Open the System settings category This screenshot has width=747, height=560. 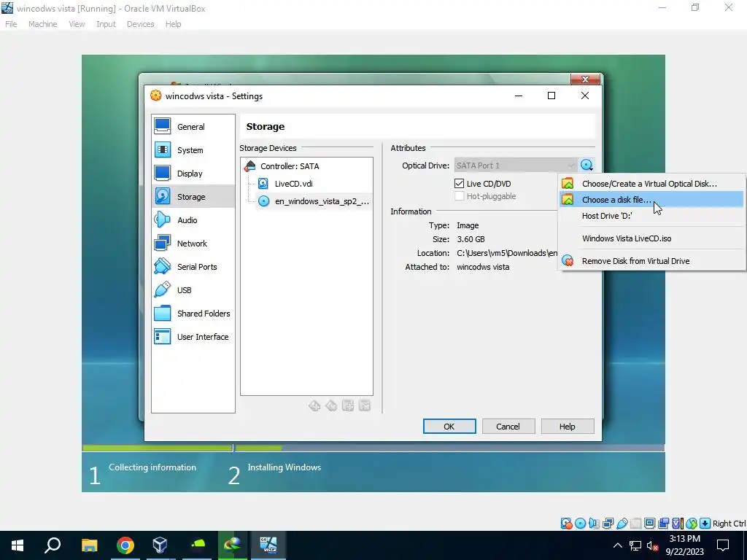point(193,150)
